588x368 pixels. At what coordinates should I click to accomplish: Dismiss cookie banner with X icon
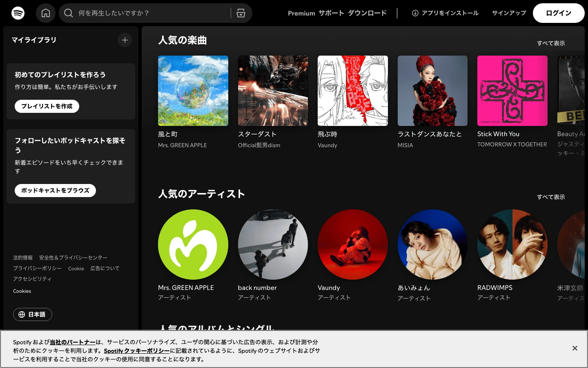(x=575, y=348)
